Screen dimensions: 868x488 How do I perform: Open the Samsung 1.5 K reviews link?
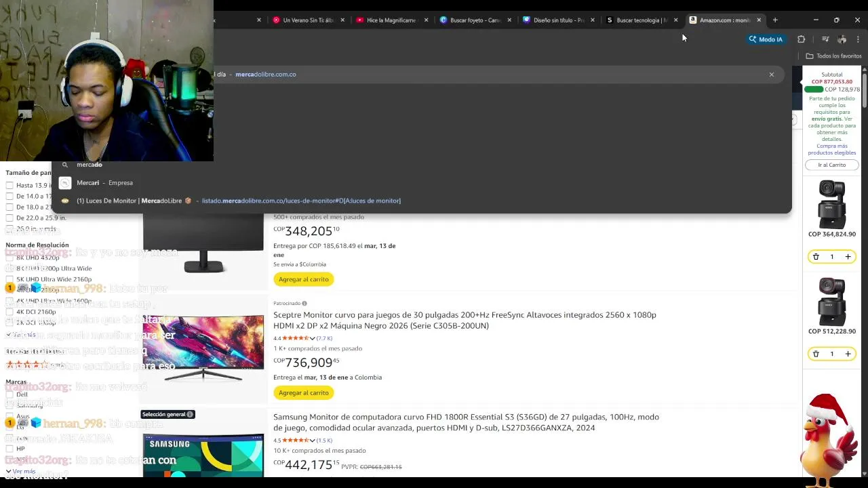point(324,441)
